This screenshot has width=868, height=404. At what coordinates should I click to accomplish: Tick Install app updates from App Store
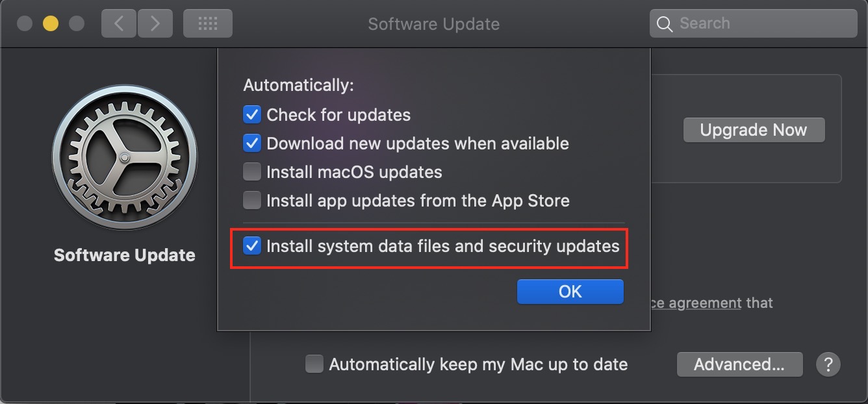252,201
